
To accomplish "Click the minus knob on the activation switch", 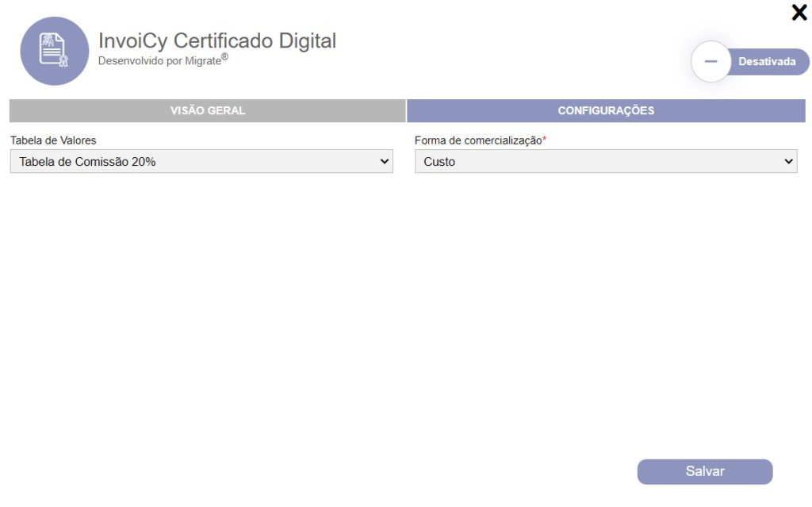I will point(710,62).
